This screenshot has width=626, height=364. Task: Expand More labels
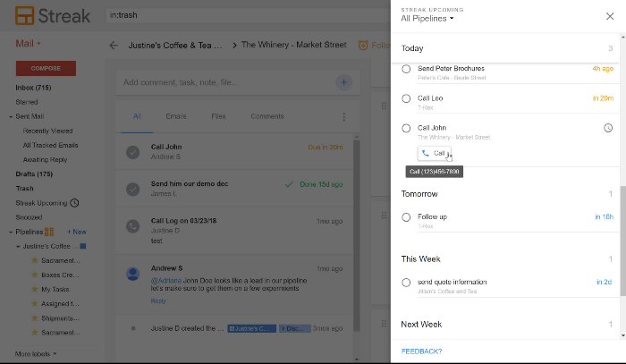(36, 354)
